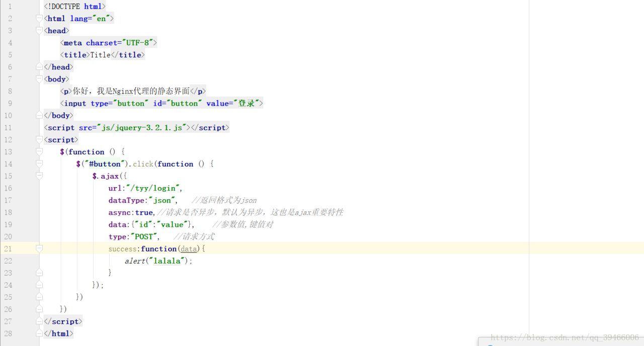Toggle fold marker at closing body tag line 10
The height and width of the screenshot is (346, 644).
(39, 115)
